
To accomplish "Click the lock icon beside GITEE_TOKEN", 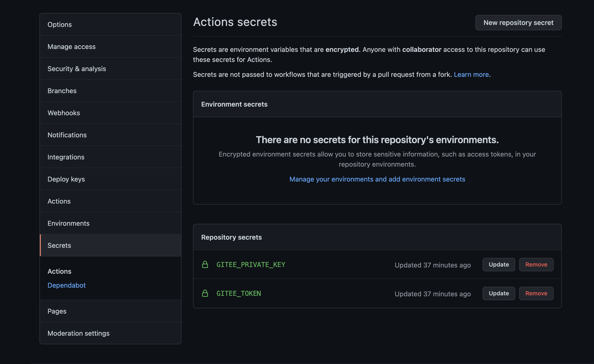I will pos(205,293).
